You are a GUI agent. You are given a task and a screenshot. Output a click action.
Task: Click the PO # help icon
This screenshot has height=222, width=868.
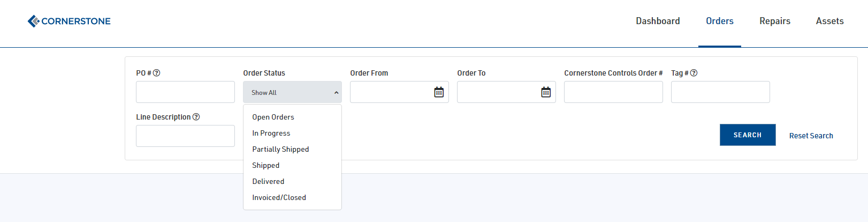pyautogui.click(x=157, y=73)
